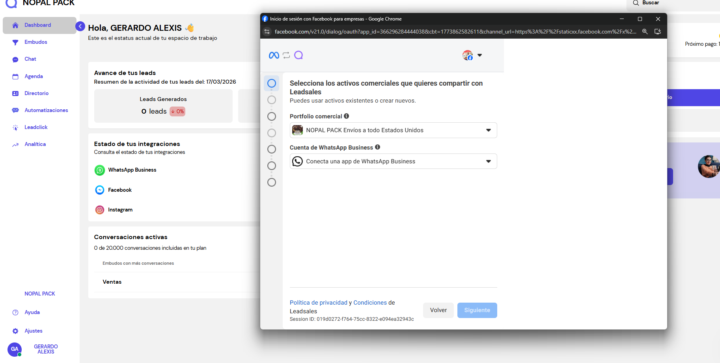The height and width of the screenshot is (363, 720).
Task: Click the Volver button
Action: click(438, 311)
